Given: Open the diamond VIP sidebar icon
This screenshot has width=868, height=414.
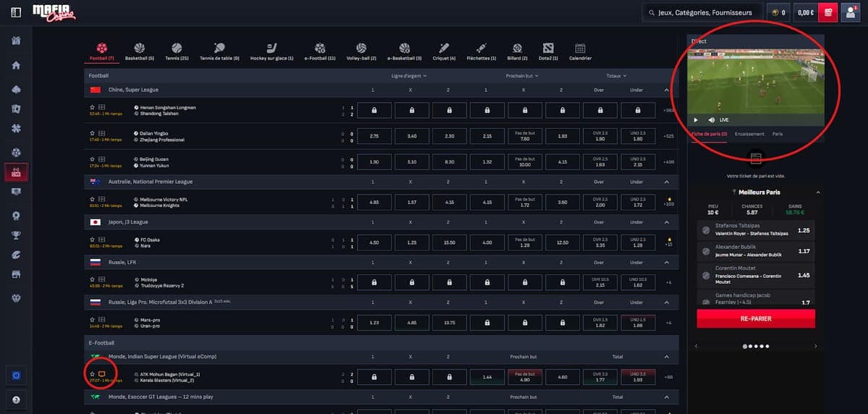Looking at the screenshot, I should [16, 298].
